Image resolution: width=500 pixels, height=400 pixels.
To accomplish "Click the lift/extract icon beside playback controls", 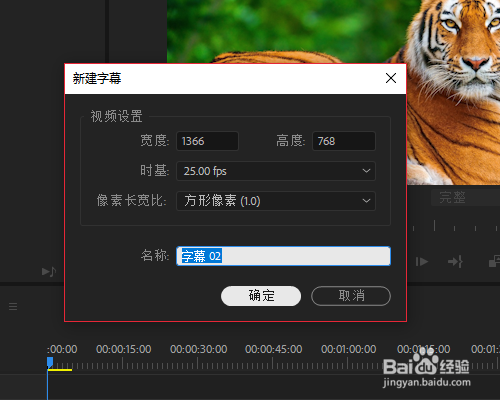I will click(495, 261).
